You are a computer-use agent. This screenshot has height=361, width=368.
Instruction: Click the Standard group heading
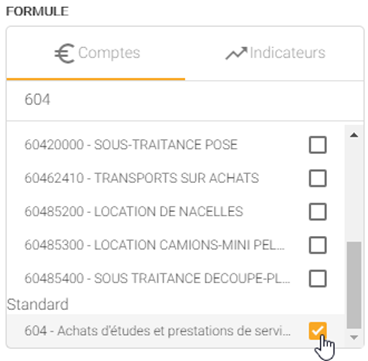pos(38,304)
